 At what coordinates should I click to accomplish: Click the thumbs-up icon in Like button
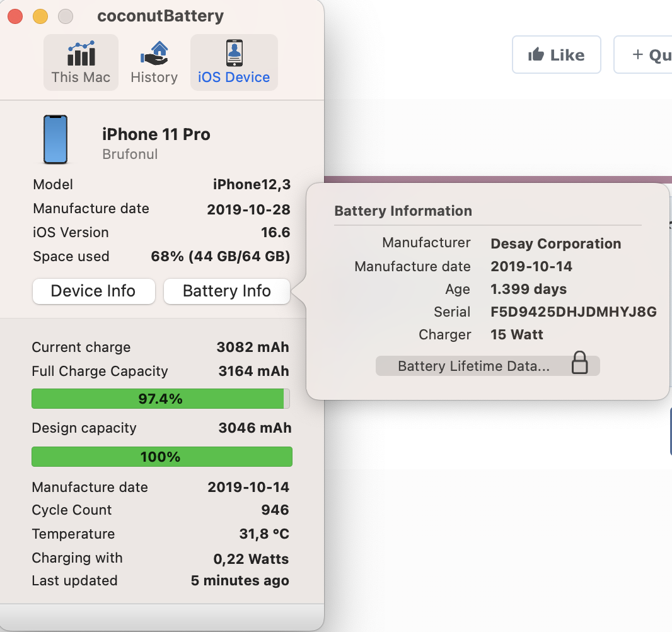pyautogui.click(x=536, y=54)
